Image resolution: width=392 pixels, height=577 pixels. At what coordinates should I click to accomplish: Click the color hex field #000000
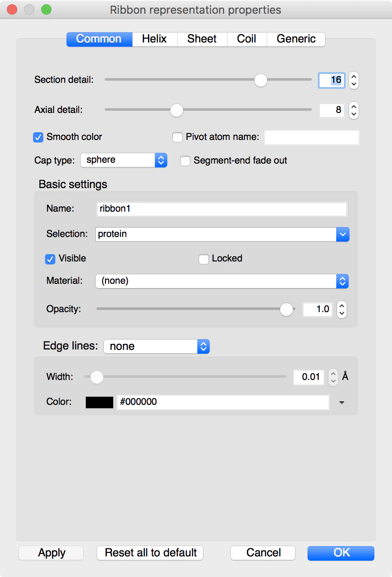point(223,402)
